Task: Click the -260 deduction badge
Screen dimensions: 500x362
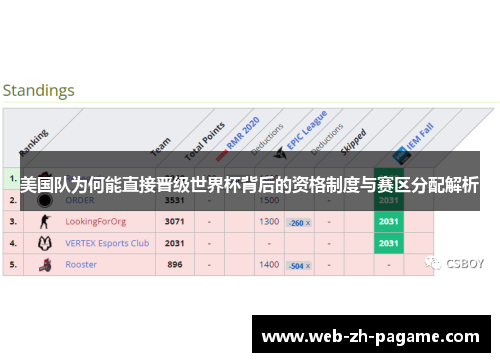Action: (x=299, y=223)
